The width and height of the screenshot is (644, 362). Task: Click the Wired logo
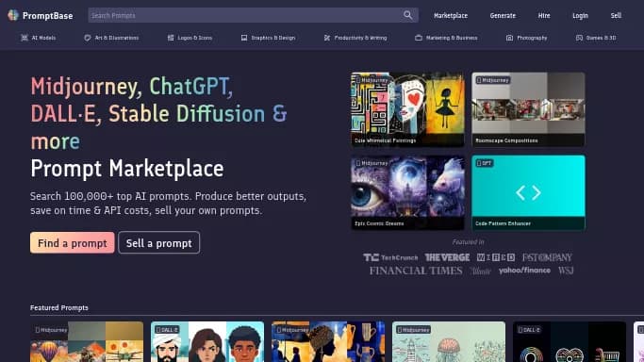point(496,257)
